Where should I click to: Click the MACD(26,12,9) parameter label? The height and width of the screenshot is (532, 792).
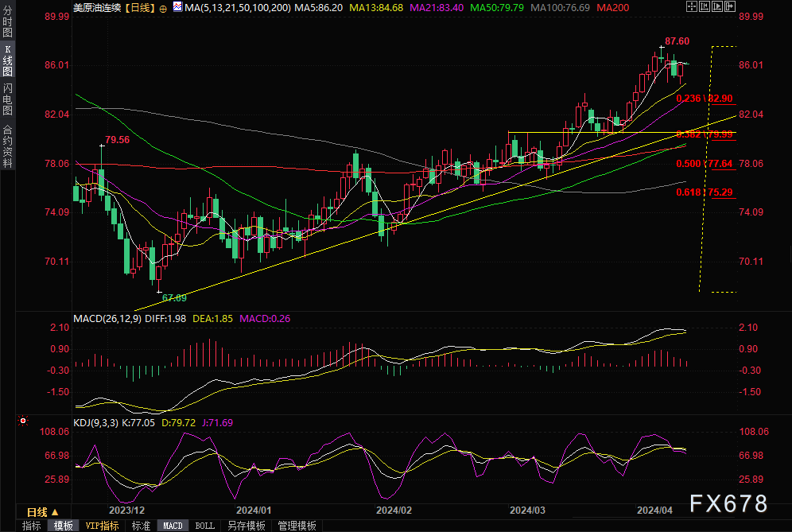[107, 319]
